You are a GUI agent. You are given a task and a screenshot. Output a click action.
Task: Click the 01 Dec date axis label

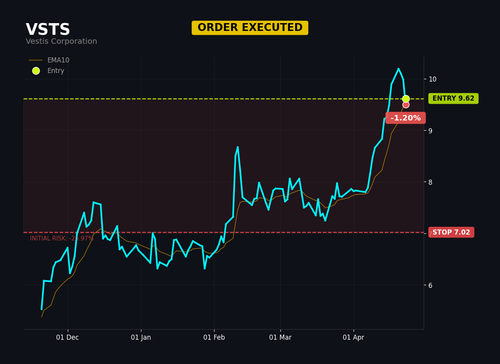pos(67,337)
